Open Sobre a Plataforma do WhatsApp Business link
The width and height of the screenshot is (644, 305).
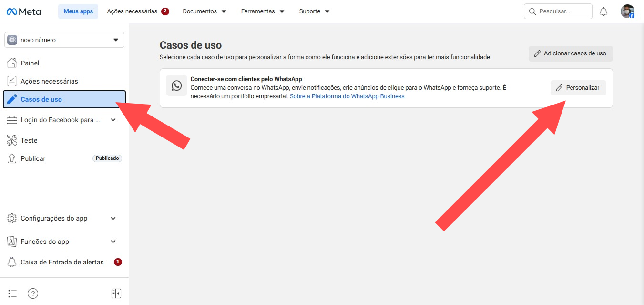point(347,96)
